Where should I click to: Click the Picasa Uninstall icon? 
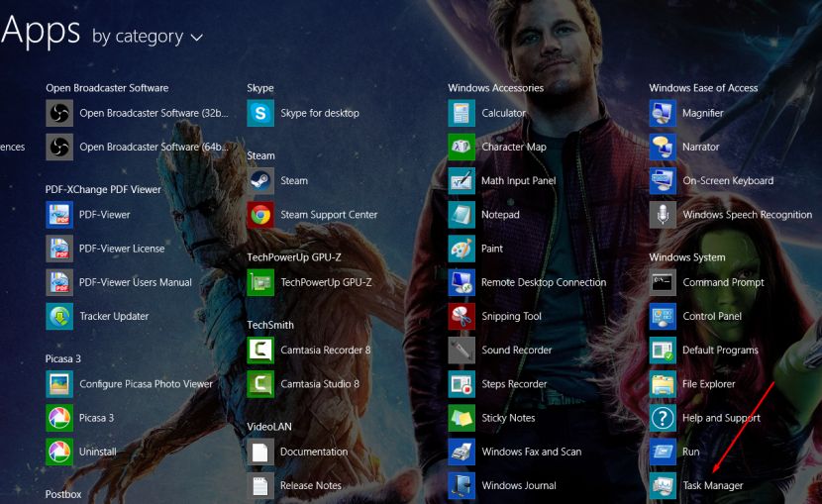pos(59,452)
